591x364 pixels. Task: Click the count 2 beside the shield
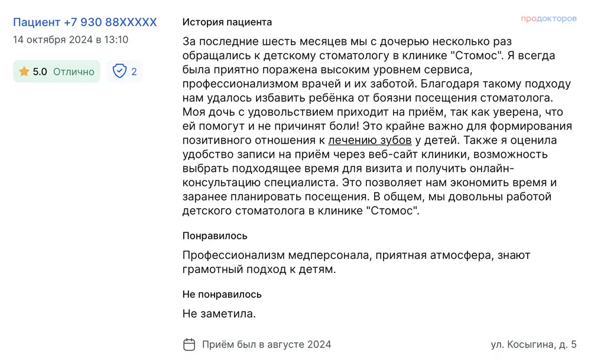click(134, 71)
